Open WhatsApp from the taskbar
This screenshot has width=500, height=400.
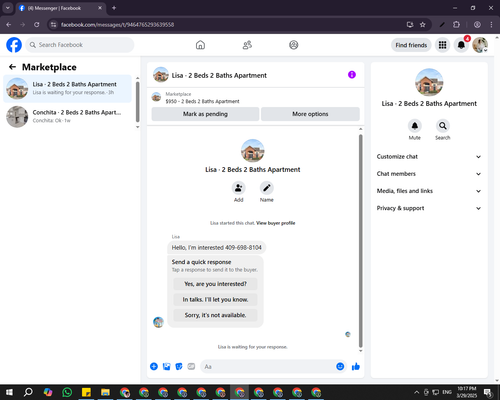(x=67, y=392)
